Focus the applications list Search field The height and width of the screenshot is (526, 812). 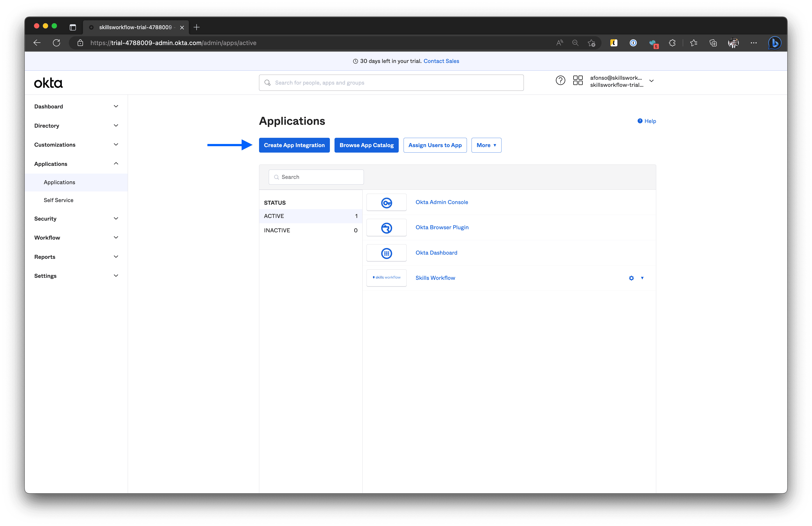[316, 177]
